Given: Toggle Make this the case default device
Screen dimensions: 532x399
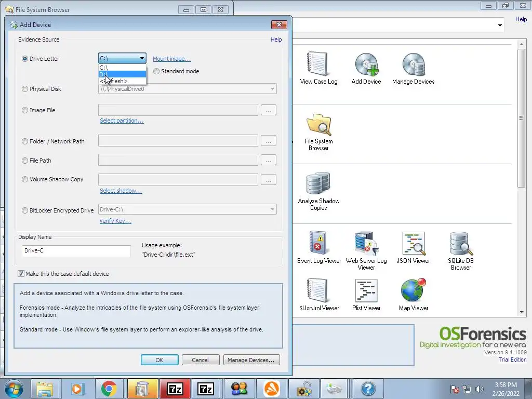Looking at the screenshot, I should pos(21,274).
